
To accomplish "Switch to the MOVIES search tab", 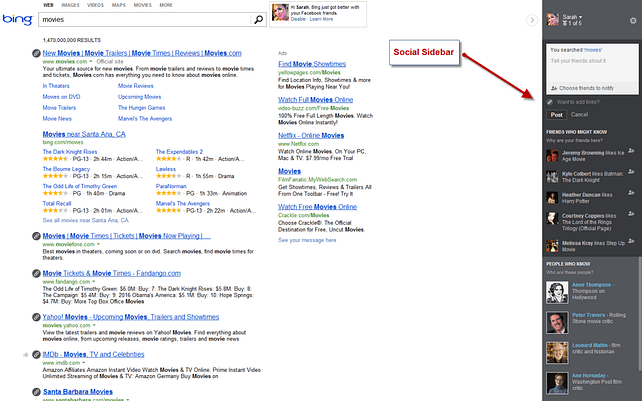I will click(142, 5).
